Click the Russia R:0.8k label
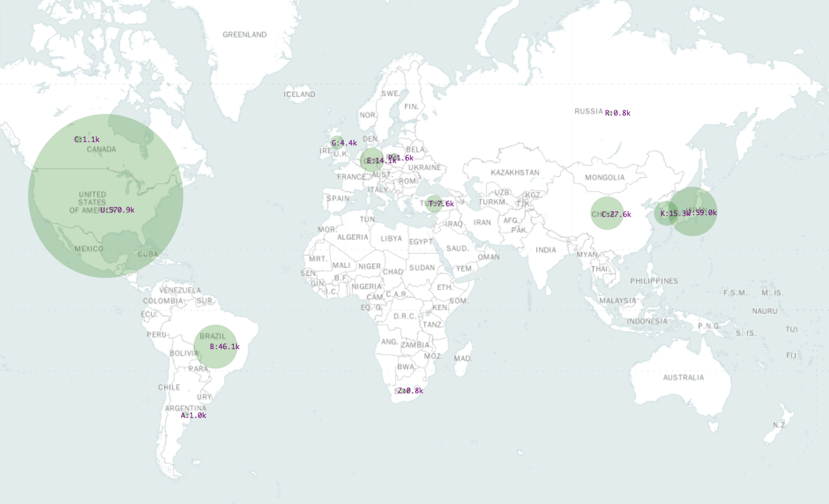829x504 pixels. point(617,113)
